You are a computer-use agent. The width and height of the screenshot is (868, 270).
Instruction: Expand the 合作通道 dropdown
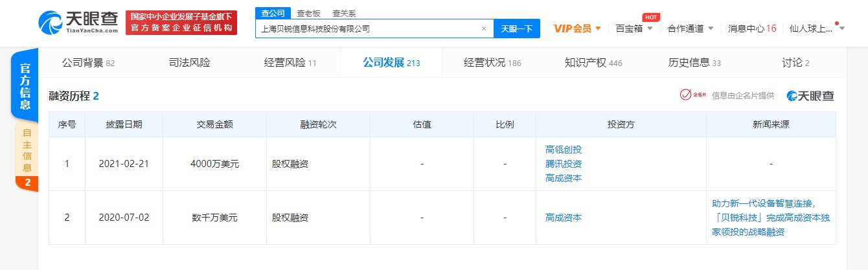[691, 28]
